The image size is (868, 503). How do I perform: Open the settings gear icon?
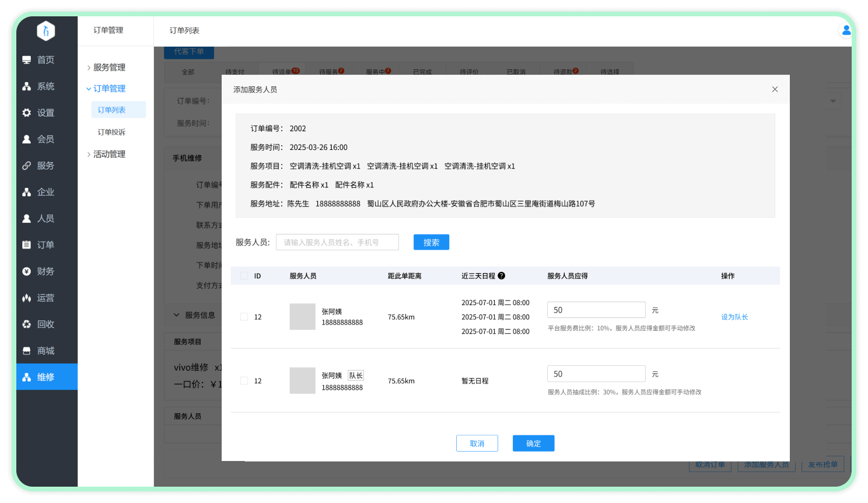pos(27,113)
